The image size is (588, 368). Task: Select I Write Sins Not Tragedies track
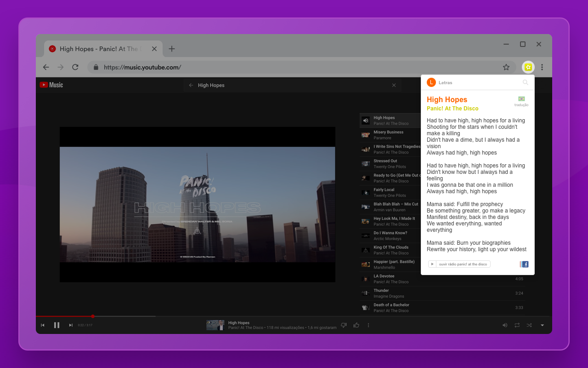coord(390,149)
